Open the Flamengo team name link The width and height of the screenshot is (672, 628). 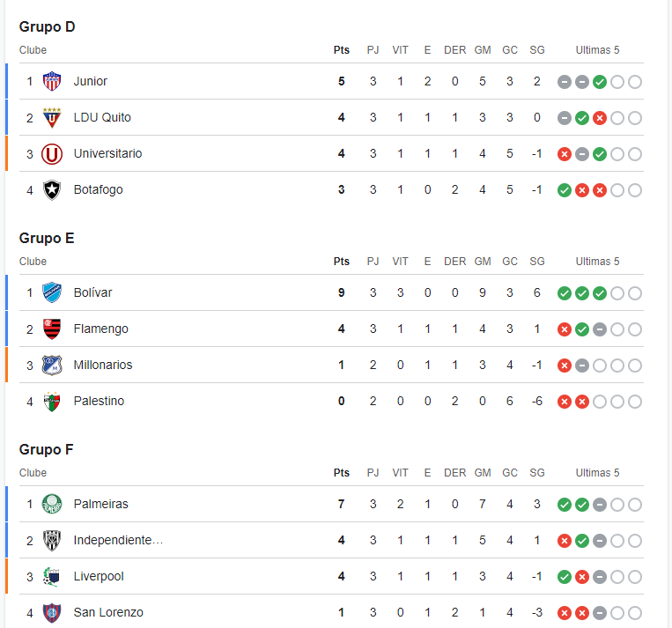(100, 329)
